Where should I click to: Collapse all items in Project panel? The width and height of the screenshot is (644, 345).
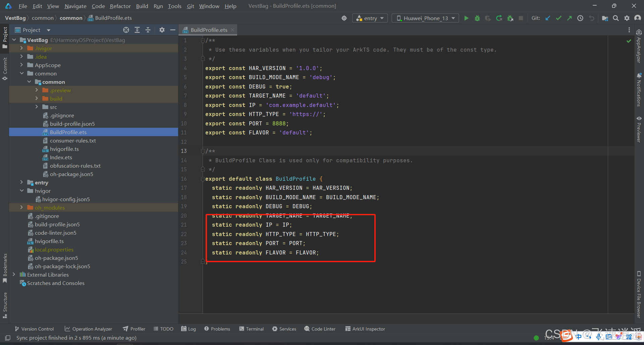(x=148, y=30)
